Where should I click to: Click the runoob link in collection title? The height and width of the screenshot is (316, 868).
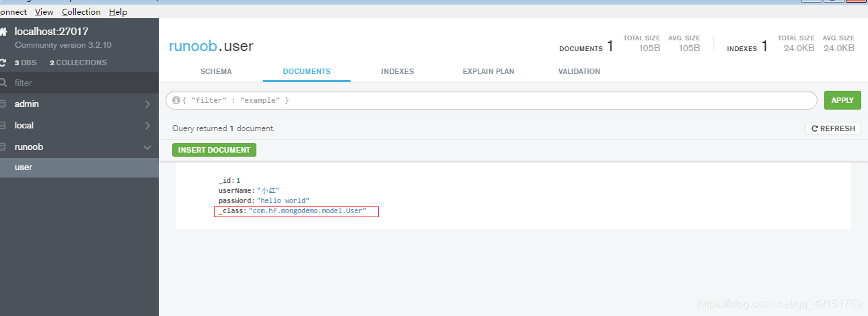tap(193, 46)
